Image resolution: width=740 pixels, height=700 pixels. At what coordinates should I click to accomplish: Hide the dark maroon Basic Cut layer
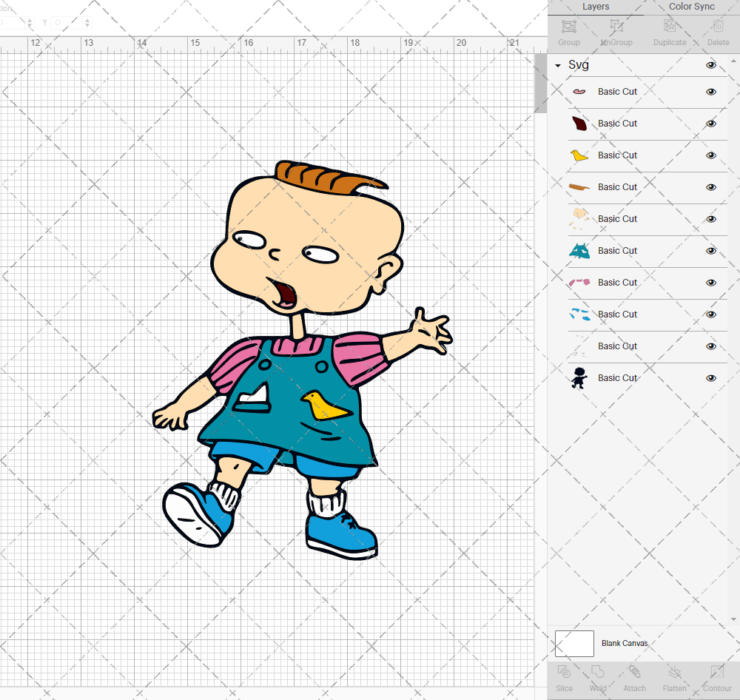click(711, 124)
